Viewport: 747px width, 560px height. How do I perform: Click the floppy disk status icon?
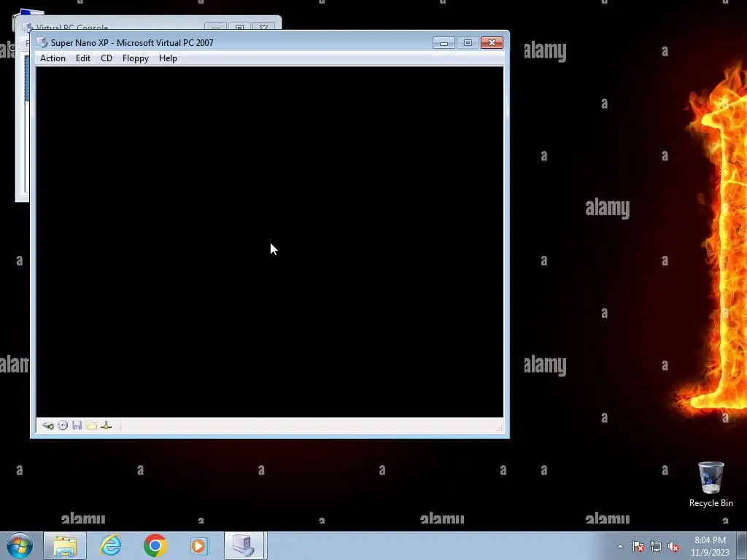(77, 425)
